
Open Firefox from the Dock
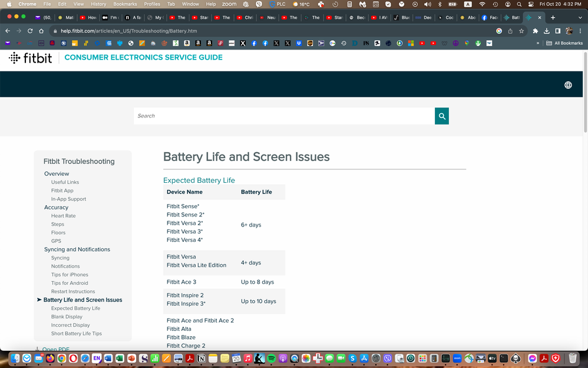coord(50,358)
